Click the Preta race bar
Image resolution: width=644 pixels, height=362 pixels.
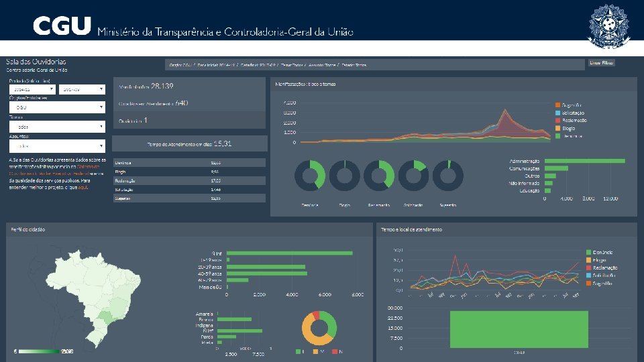click(x=220, y=343)
